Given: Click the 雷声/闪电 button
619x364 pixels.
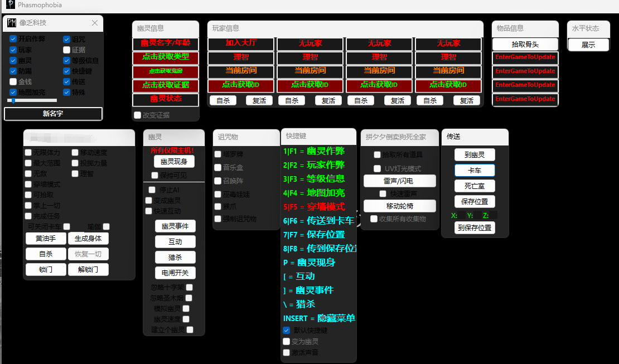Looking at the screenshot, I should [399, 181].
